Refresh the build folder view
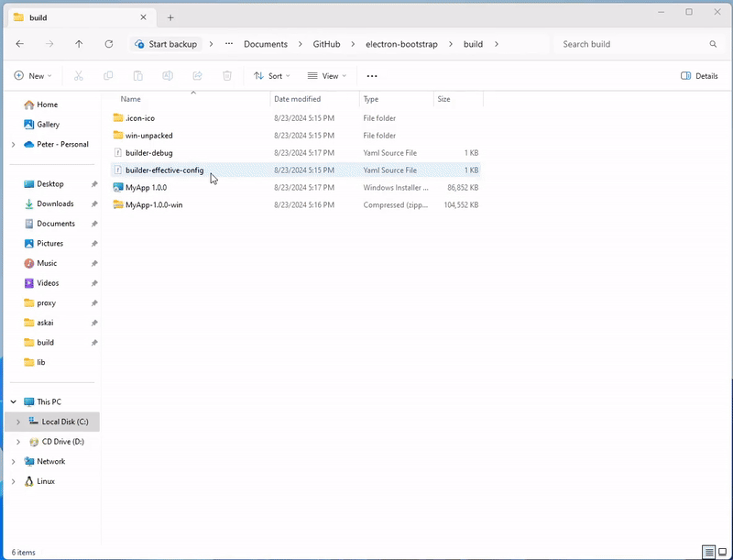 click(109, 44)
